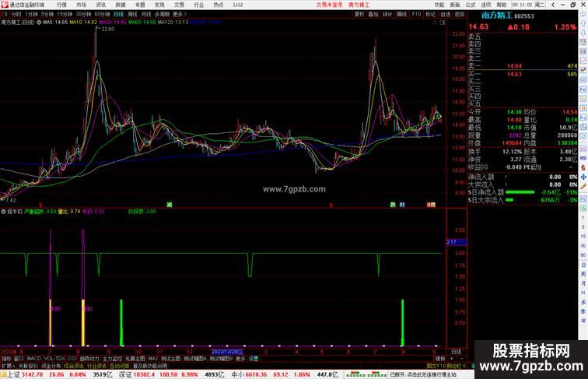The image size is (588, 379).
Task: Switch to 周线 weekly period
Action: tap(132, 14)
